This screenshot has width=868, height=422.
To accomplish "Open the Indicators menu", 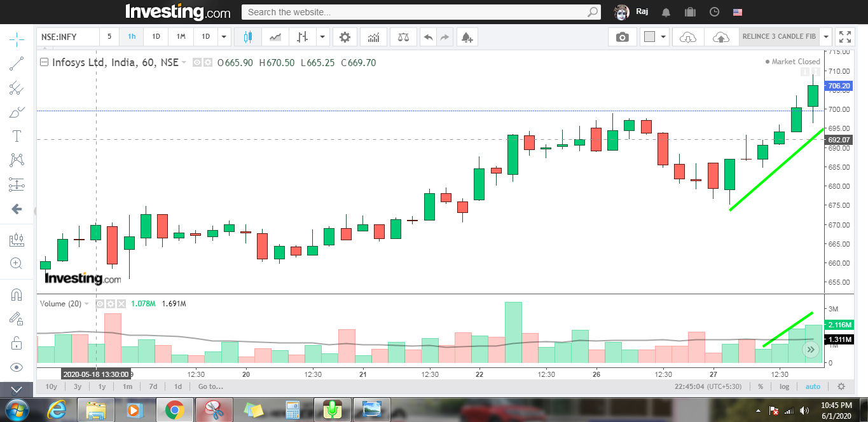I will [374, 37].
